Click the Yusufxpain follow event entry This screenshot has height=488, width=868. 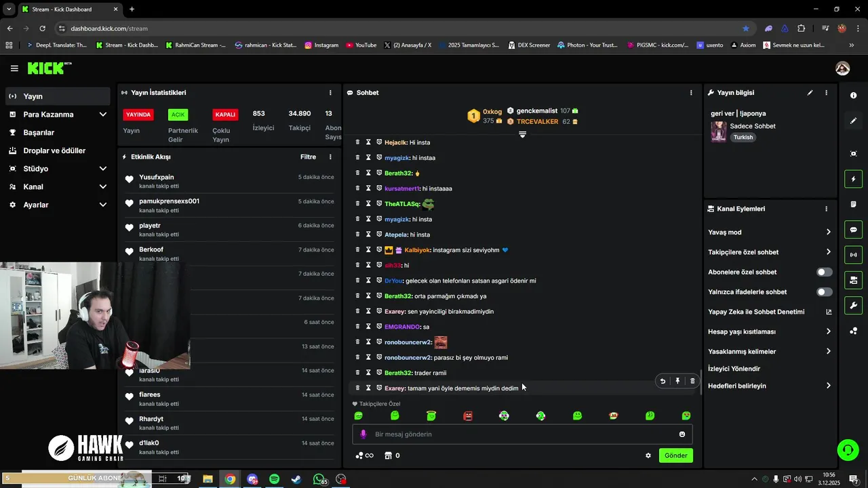pyautogui.click(x=229, y=181)
